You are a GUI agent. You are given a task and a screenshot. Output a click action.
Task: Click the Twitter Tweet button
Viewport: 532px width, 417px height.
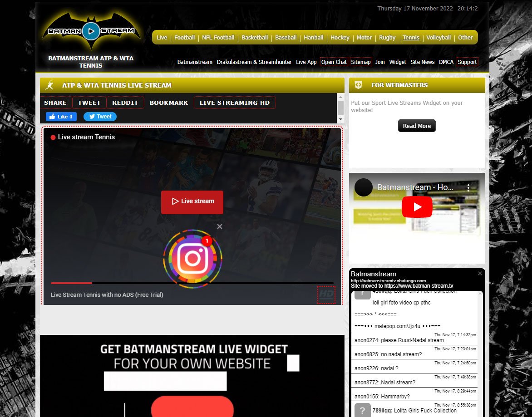click(100, 117)
